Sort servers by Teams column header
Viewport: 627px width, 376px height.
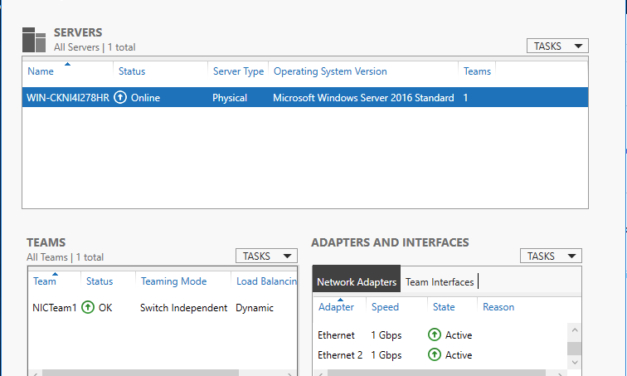(x=477, y=71)
